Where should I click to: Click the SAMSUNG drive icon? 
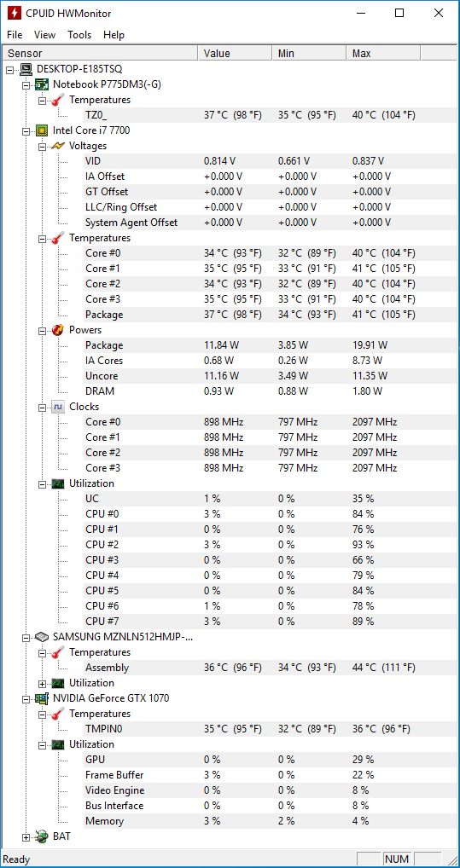(42, 637)
